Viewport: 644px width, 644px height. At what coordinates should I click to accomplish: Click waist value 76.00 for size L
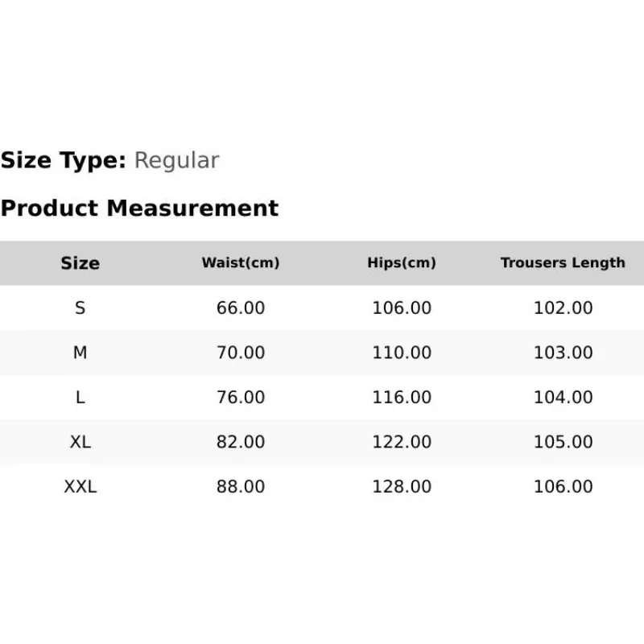point(241,397)
